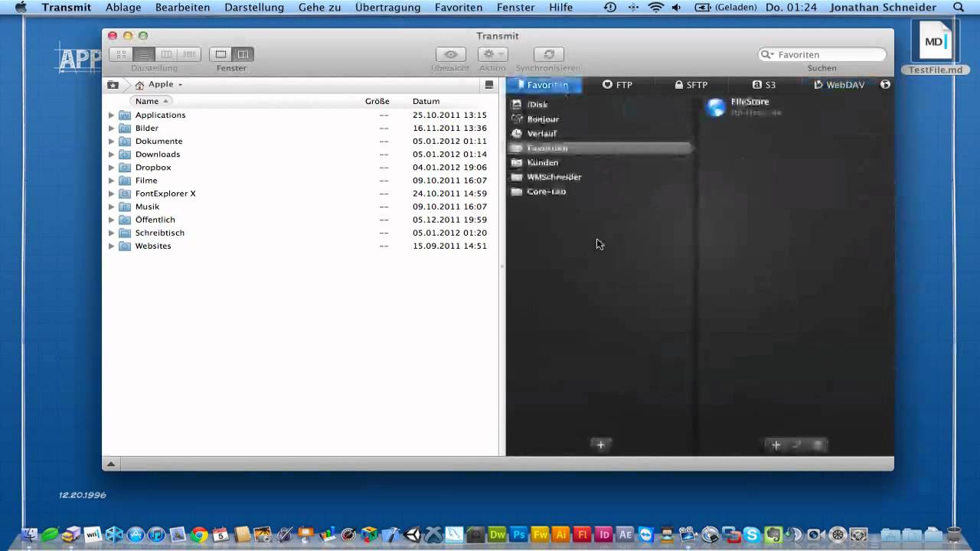
Task: Click the Wi-Fi status icon in menu bar
Action: [656, 7]
